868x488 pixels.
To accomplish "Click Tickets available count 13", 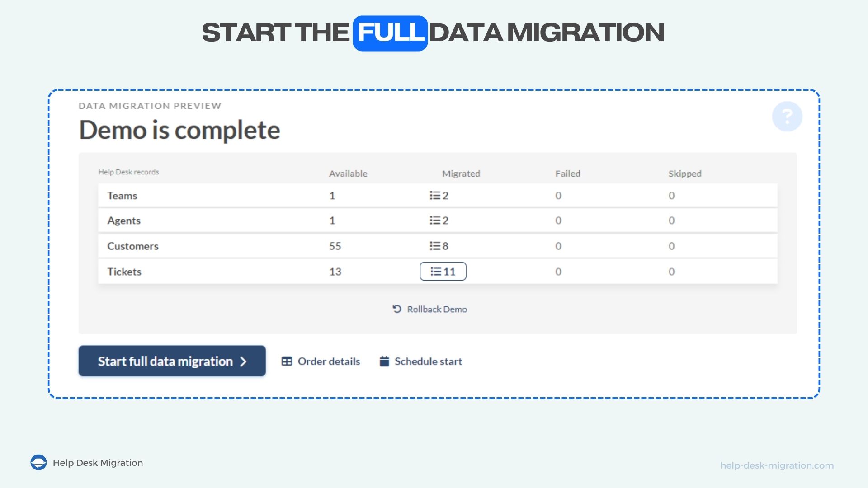I will [335, 272].
